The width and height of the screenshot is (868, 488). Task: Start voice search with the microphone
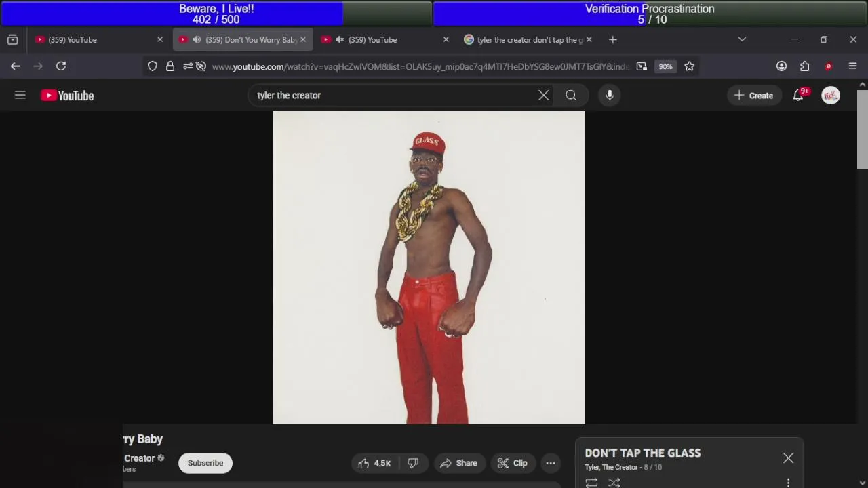[610, 96]
